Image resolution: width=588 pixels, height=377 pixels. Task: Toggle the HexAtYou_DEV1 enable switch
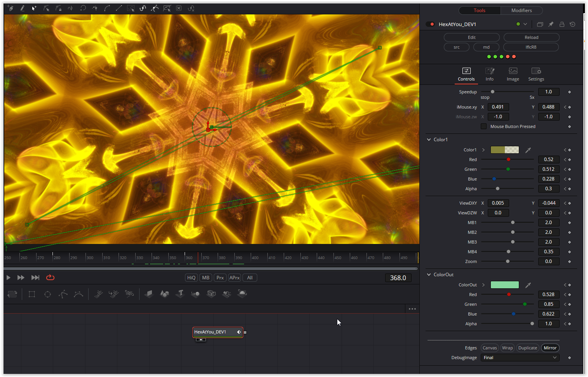click(430, 24)
